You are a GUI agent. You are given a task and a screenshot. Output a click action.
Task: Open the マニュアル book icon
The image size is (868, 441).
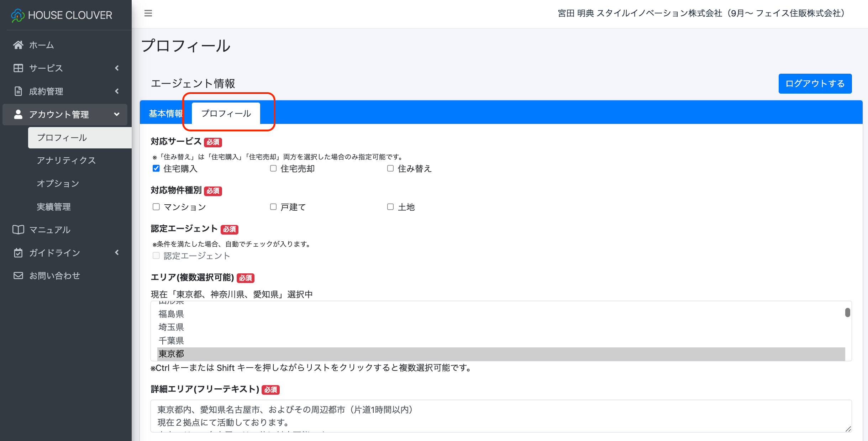[x=18, y=230]
